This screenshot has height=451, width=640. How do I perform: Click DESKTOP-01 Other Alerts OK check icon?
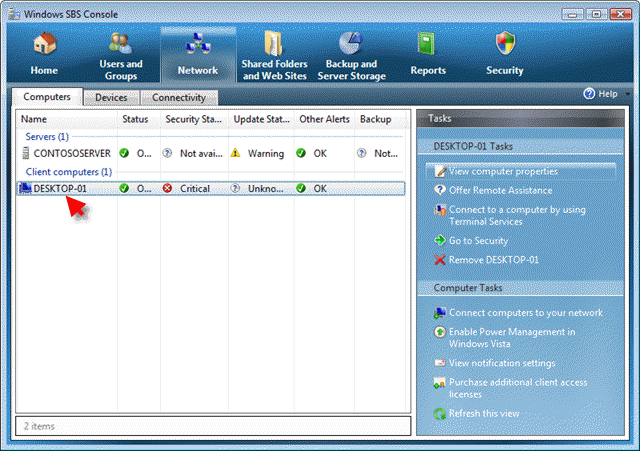point(301,189)
